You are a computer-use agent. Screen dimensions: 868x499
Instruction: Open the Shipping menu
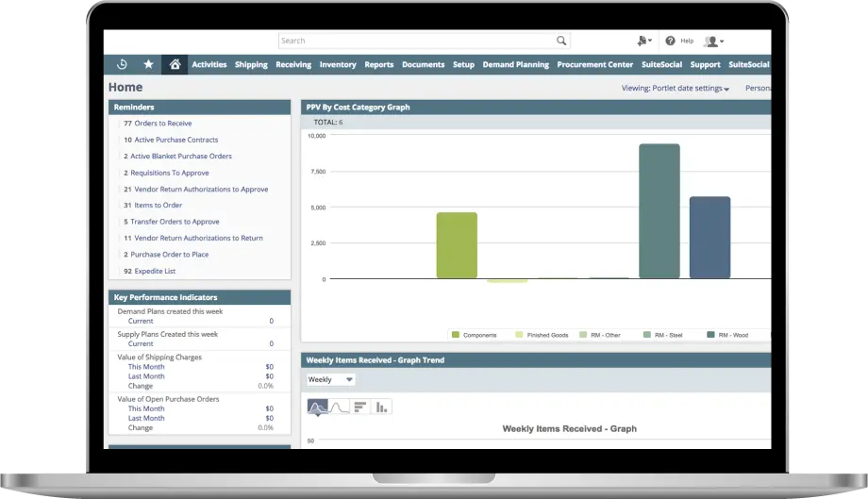pos(251,65)
